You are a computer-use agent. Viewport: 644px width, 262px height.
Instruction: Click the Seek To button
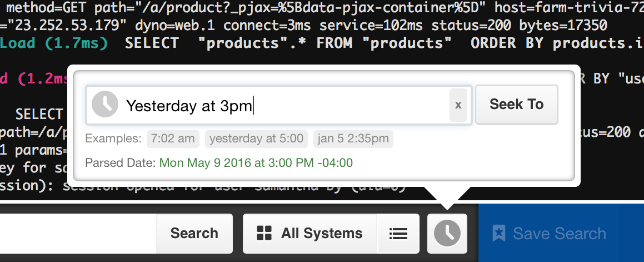(x=517, y=105)
